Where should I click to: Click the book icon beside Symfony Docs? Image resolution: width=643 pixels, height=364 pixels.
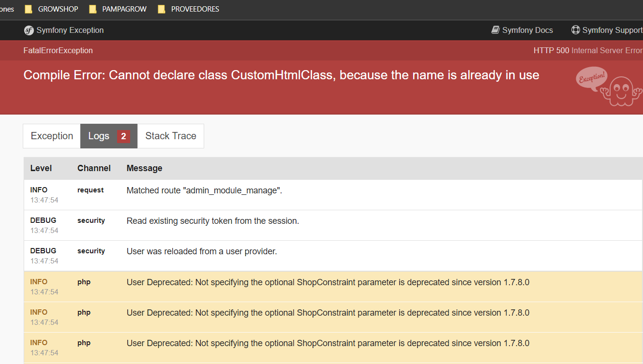click(x=495, y=30)
